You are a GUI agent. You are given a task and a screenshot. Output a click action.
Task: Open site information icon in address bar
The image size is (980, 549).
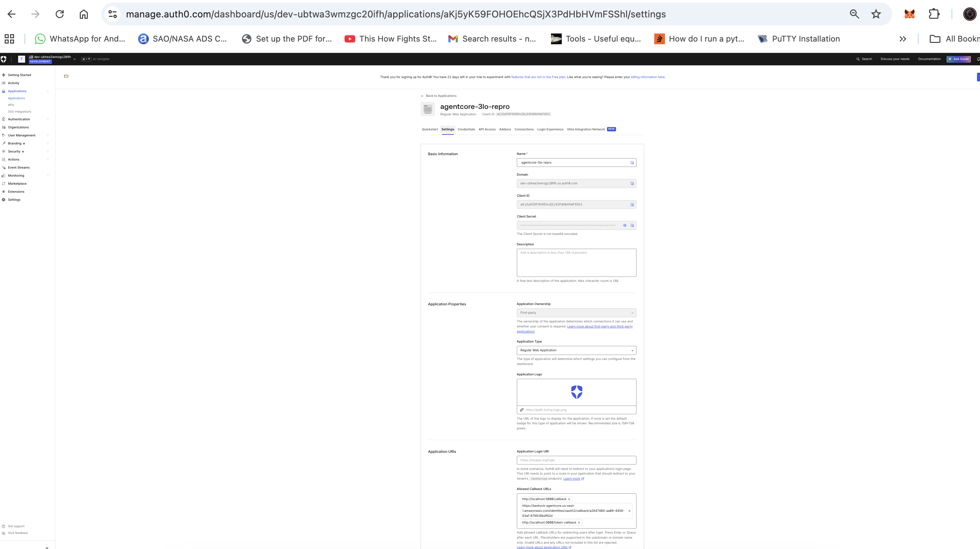113,14
